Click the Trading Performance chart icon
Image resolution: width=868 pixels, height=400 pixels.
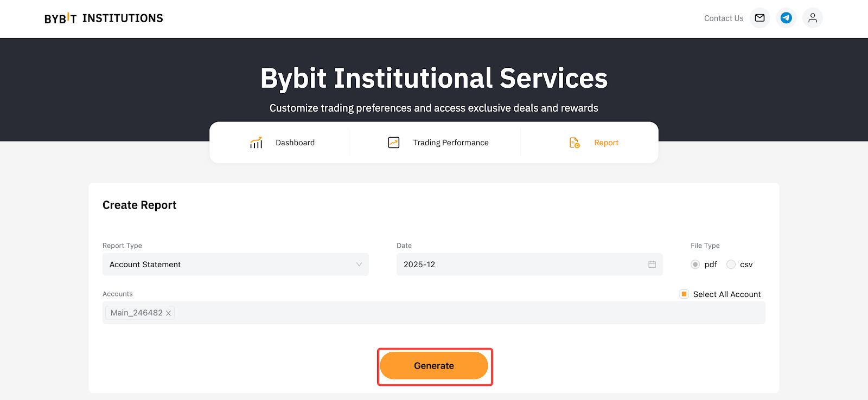tap(394, 143)
